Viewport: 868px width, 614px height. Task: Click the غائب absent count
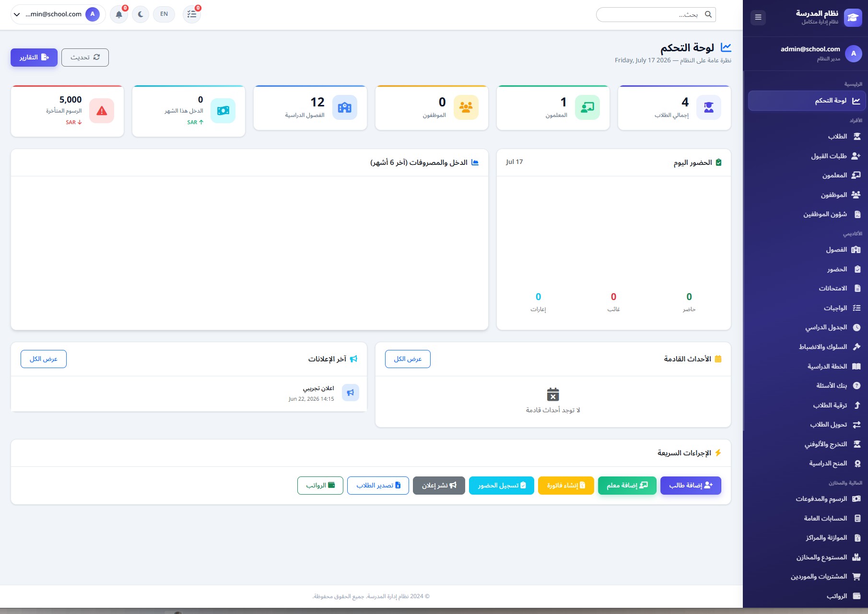[x=613, y=297]
